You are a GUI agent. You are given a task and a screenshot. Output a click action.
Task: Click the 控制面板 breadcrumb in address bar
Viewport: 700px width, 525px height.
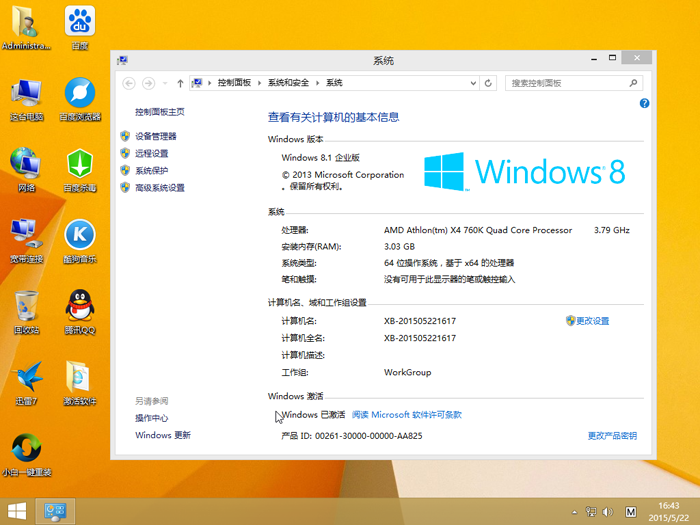234,83
